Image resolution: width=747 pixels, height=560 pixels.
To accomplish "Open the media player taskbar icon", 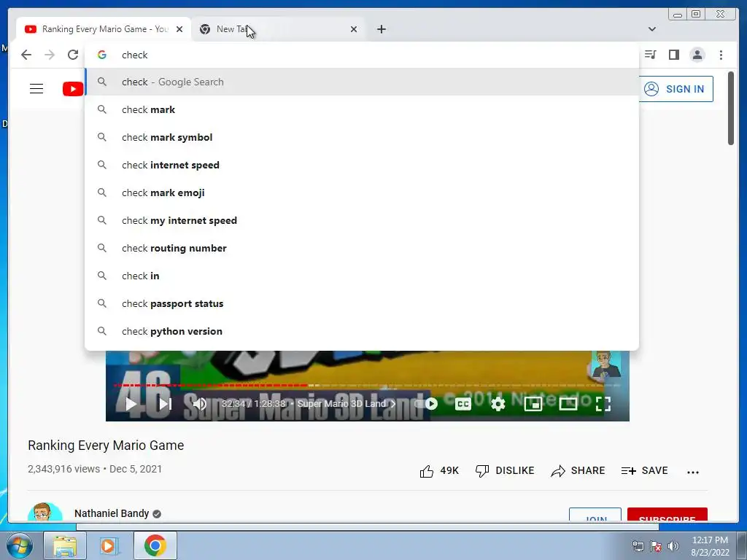I will point(109,545).
